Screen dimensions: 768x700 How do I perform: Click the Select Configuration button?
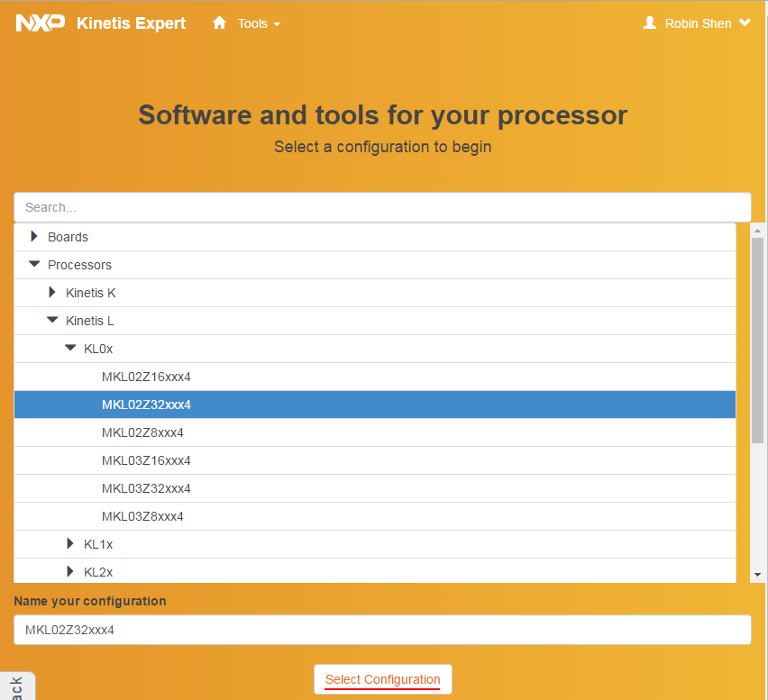(382, 679)
